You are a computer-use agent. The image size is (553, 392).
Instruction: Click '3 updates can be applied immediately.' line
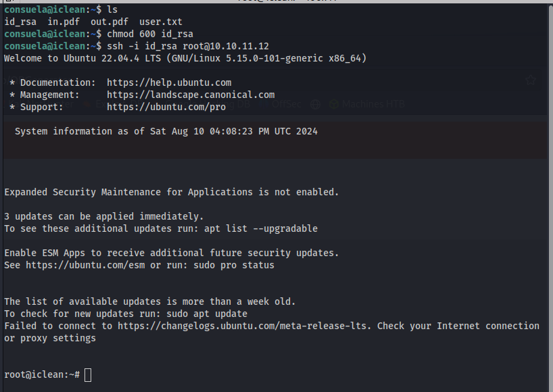point(104,216)
